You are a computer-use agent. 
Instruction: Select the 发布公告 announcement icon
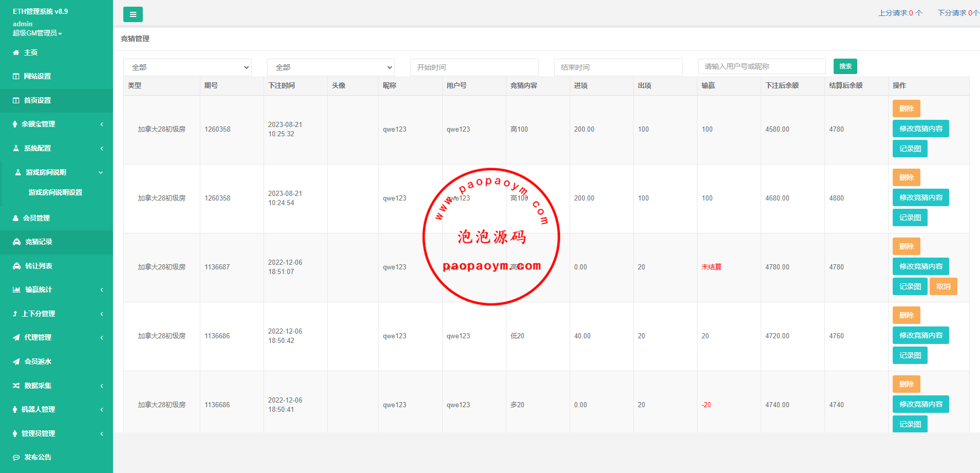[15, 457]
